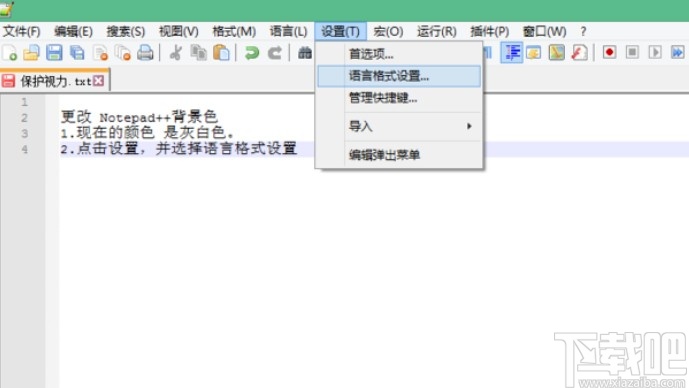Save the current file with the floppy icon
Image resolution: width=689 pixels, height=388 pixels.
(54, 53)
